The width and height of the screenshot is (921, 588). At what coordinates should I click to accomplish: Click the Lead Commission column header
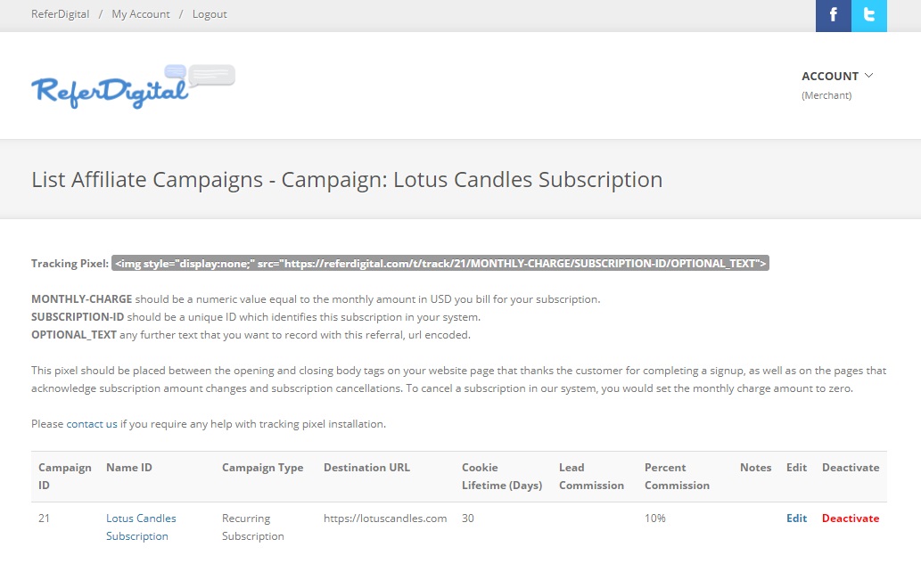[591, 476]
